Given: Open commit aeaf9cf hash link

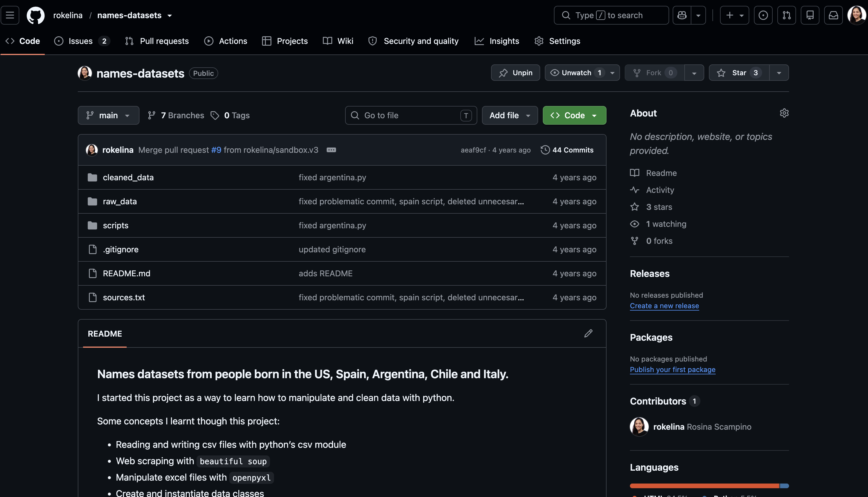Looking at the screenshot, I should [473, 150].
